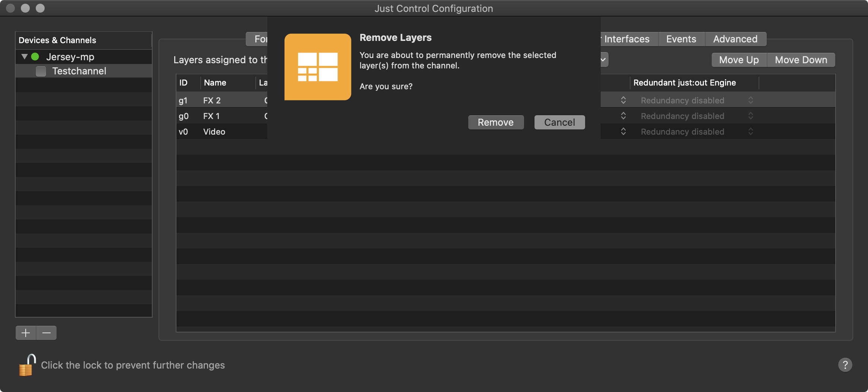Screen dimensions: 868x392
Task: Open engine stepper in the Video row
Action: point(623,132)
